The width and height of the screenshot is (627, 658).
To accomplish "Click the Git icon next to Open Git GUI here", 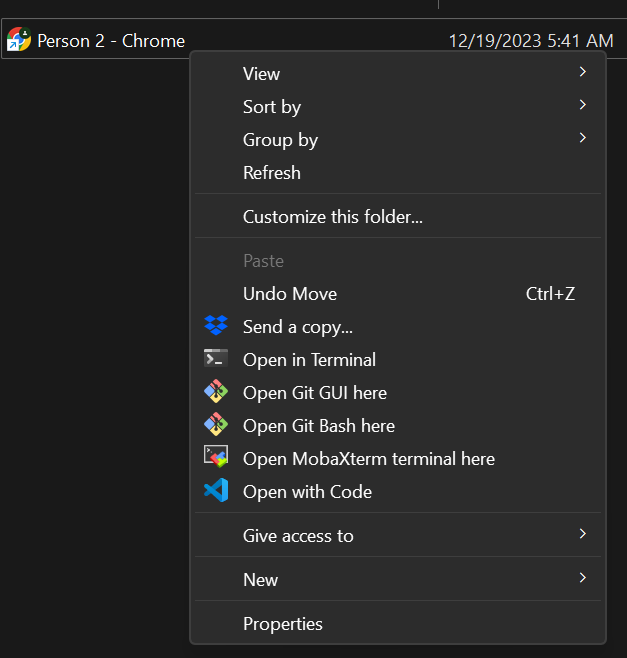I will (x=216, y=392).
